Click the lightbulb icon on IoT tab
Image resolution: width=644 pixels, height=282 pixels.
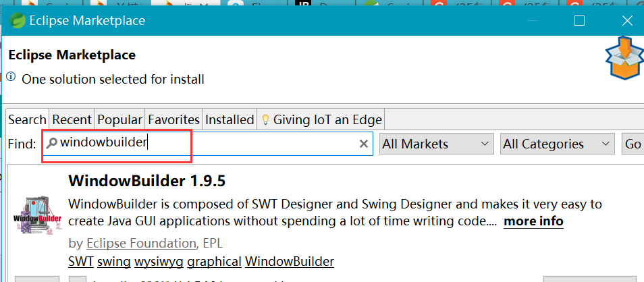pos(266,119)
